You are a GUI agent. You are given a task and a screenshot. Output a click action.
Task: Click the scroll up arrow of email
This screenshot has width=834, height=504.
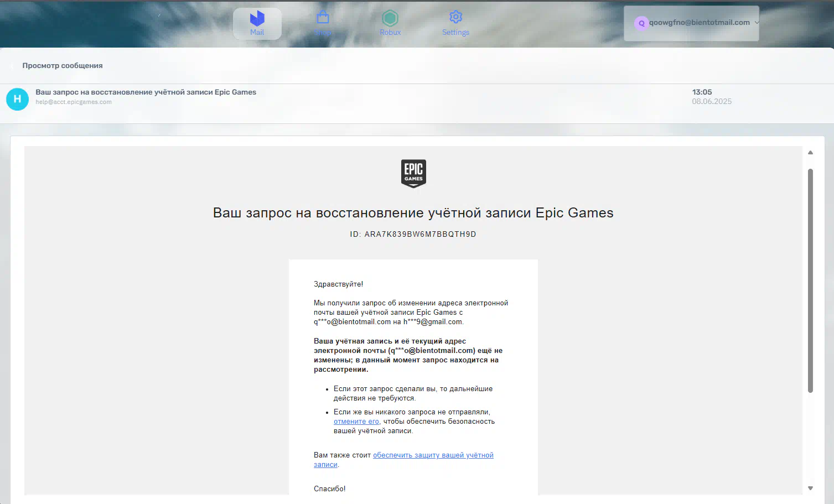[x=810, y=153]
